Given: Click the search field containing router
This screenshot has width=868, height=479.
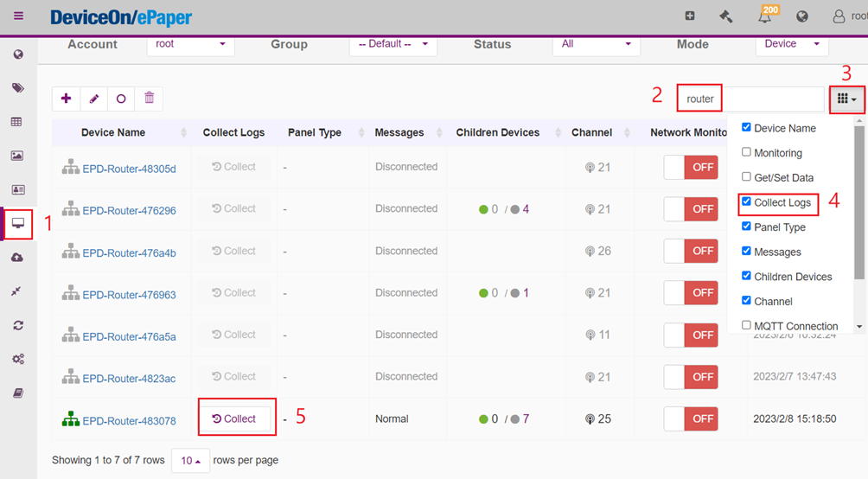Looking at the screenshot, I should 750,99.
